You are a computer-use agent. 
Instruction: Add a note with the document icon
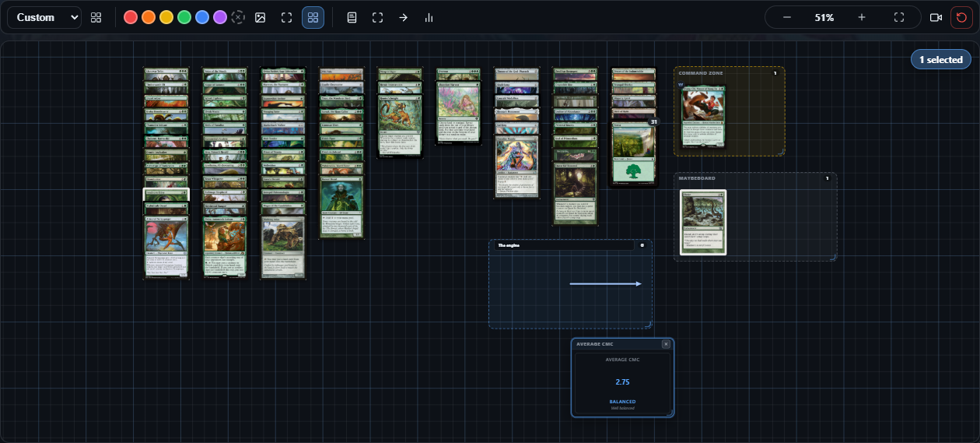[x=352, y=17]
